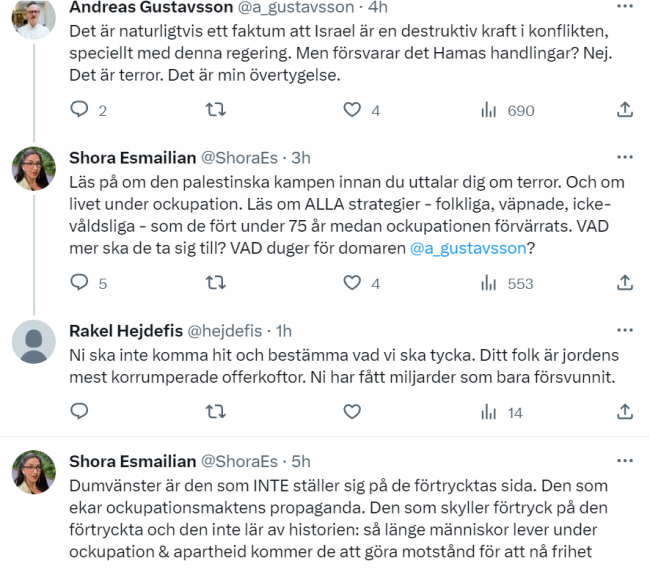Share Andreas Gustavsson's tweet

click(x=625, y=110)
